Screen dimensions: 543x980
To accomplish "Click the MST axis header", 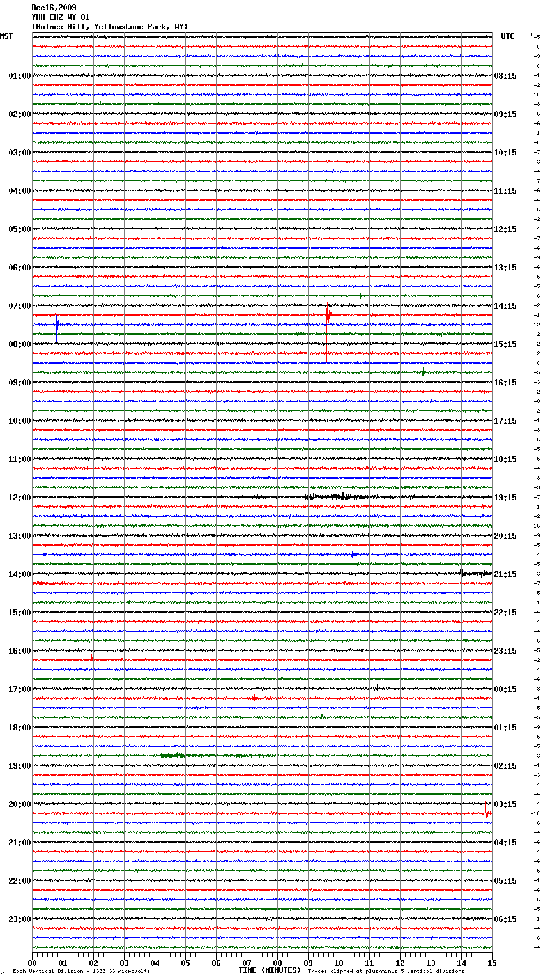I will [x=6, y=36].
